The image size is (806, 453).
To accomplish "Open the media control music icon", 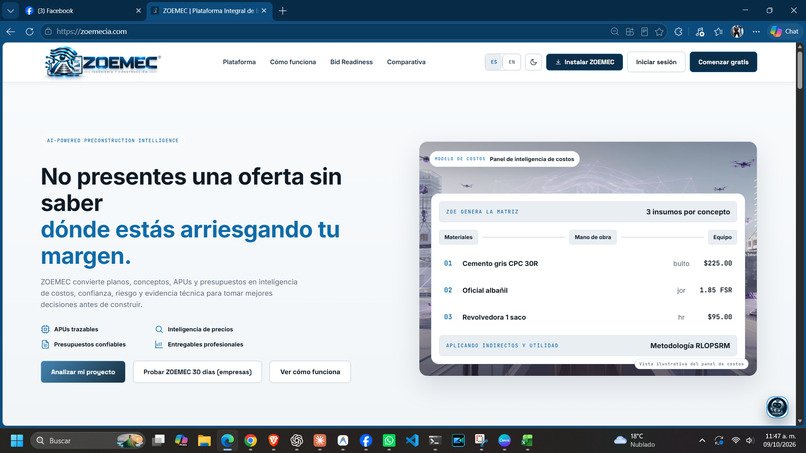I will pyautogui.click(x=700, y=31).
